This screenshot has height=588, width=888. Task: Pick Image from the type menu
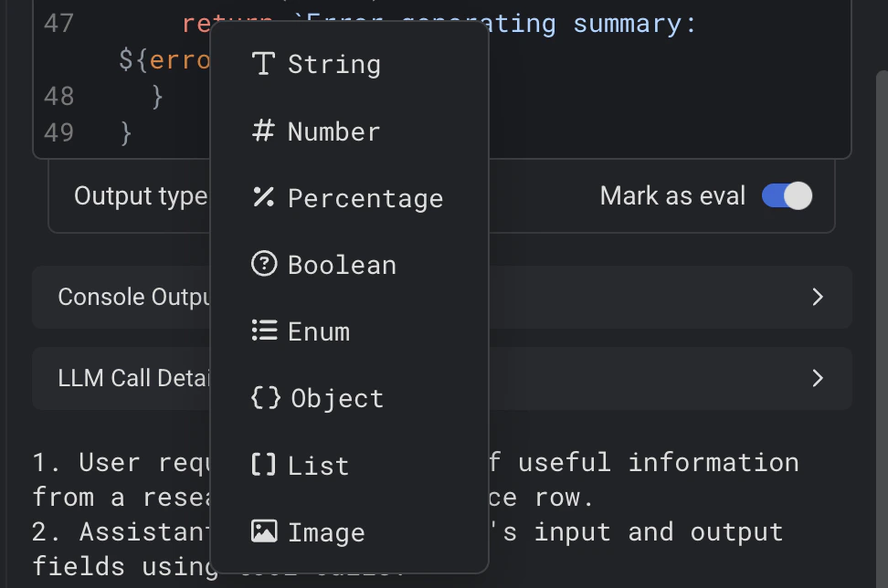click(349, 531)
